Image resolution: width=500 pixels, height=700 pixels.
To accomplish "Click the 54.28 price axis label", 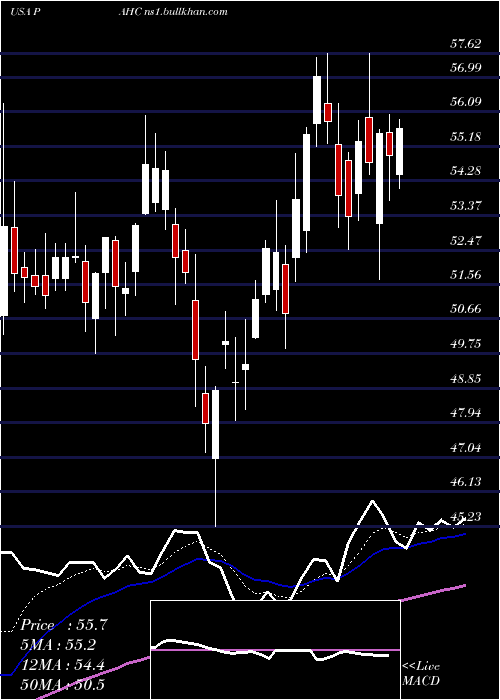I will (x=466, y=170).
